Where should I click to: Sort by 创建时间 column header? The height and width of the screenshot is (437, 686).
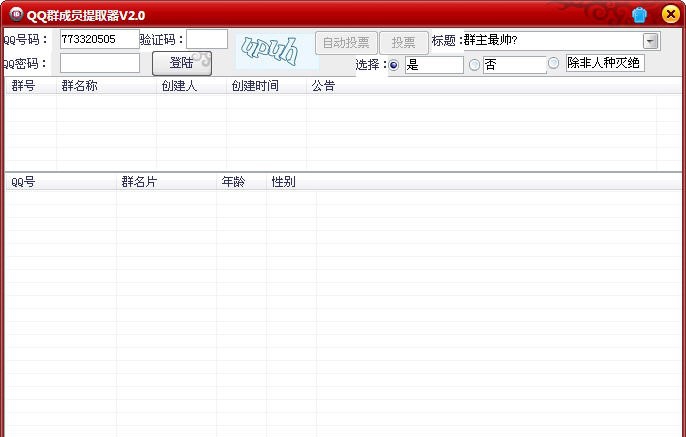pyautogui.click(x=266, y=86)
